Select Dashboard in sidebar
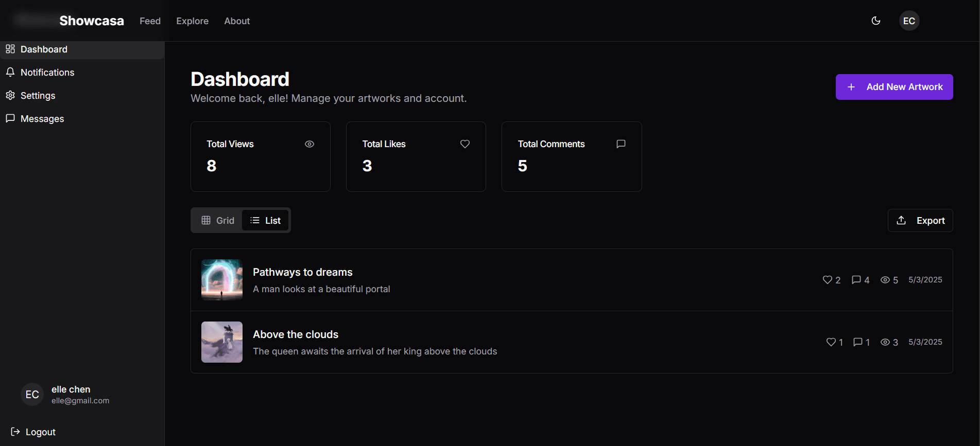This screenshot has width=980, height=446. coord(82,49)
